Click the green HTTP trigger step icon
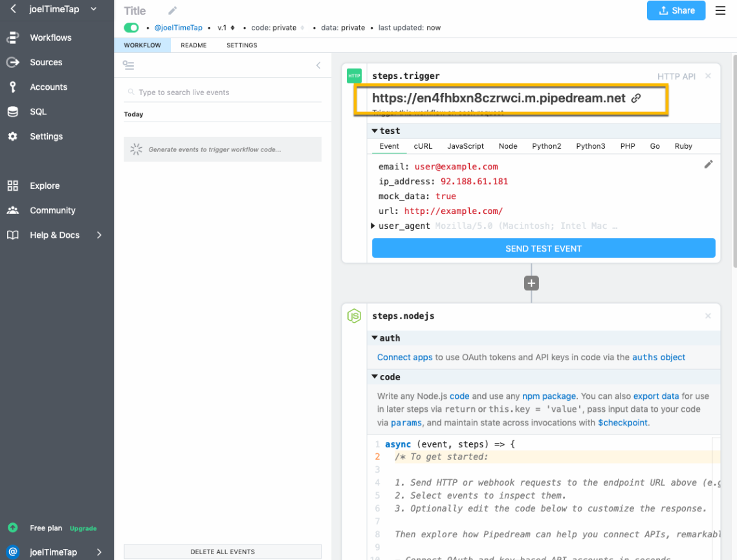 pyautogui.click(x=354, y=76)
